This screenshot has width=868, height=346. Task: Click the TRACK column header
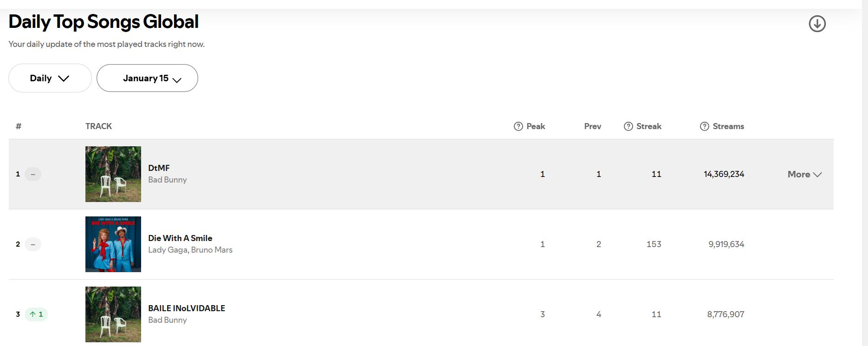[98, 126]
